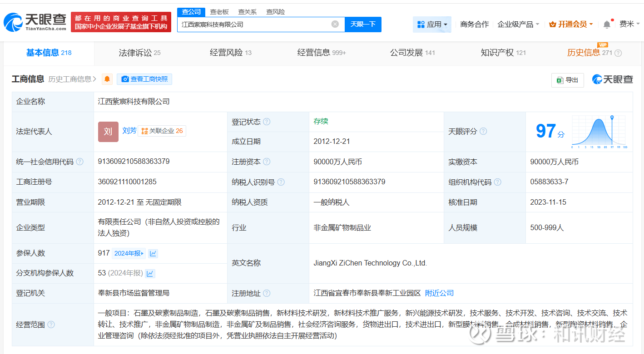Switch to the 查老板 search tab
644x354 pixels.
(x=219, y=12)
